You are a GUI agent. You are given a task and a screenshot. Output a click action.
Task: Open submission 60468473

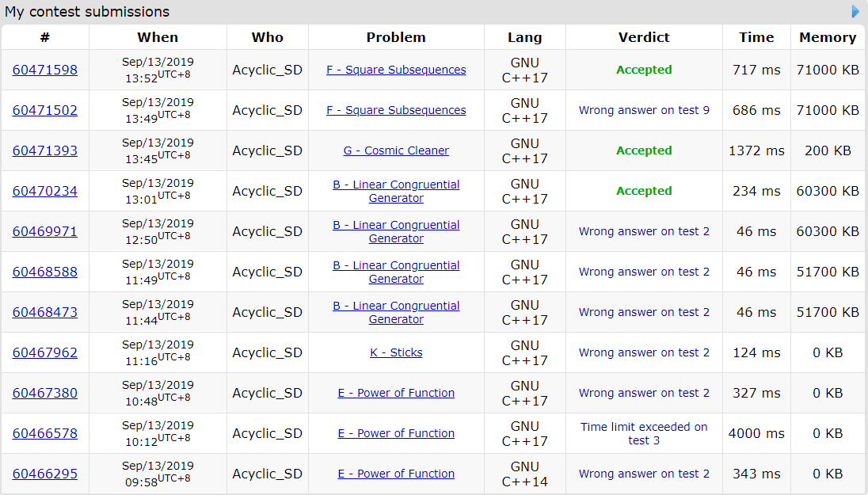pos(45,312)
